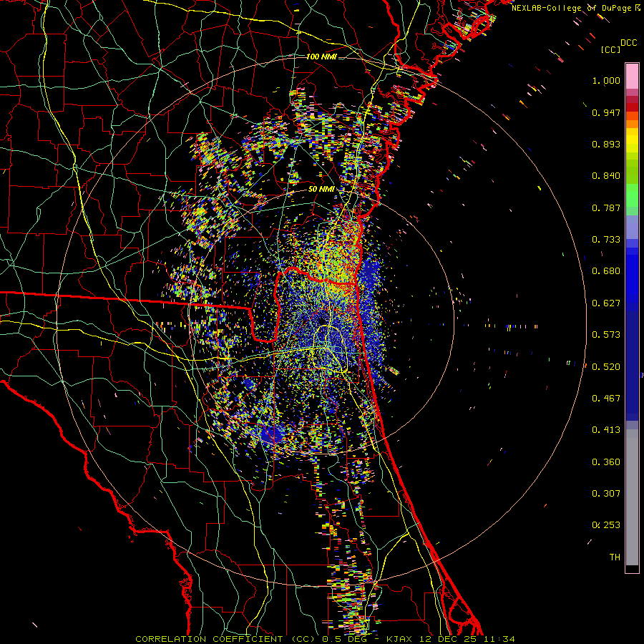Click the 12 DEC 25 date text

point(447,639)
